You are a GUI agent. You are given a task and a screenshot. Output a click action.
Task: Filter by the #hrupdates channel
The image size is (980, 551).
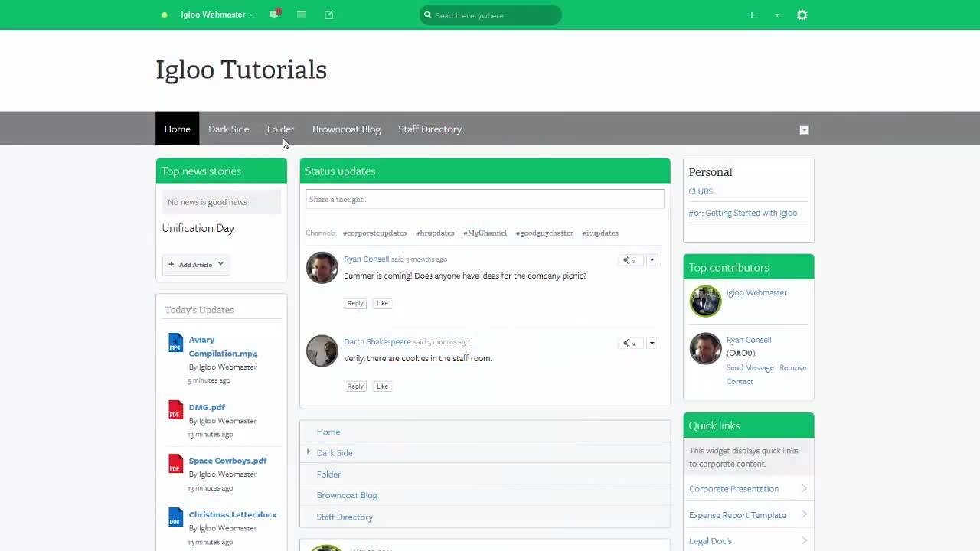pyautogui.click(x=435, y=233)
